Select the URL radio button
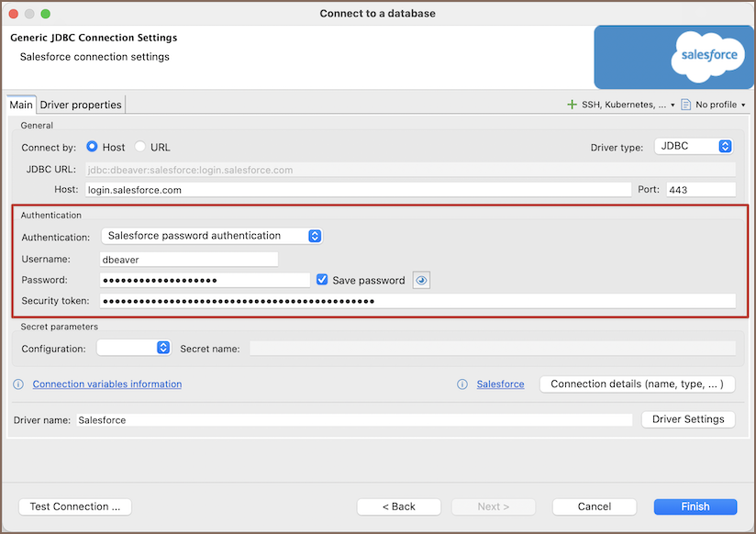Screen dimensions: 756x534 pos(140,147)
